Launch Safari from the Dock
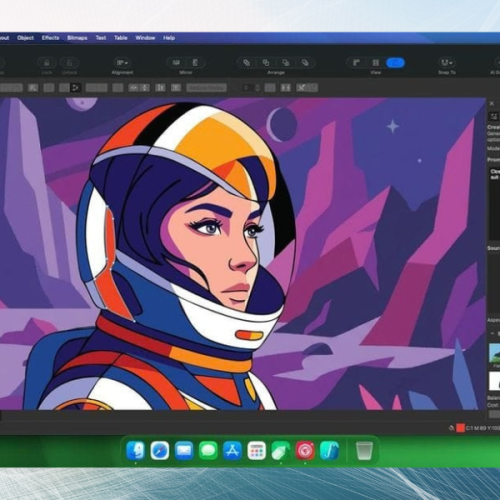This screenshot has width=500, height=500. 160,450
